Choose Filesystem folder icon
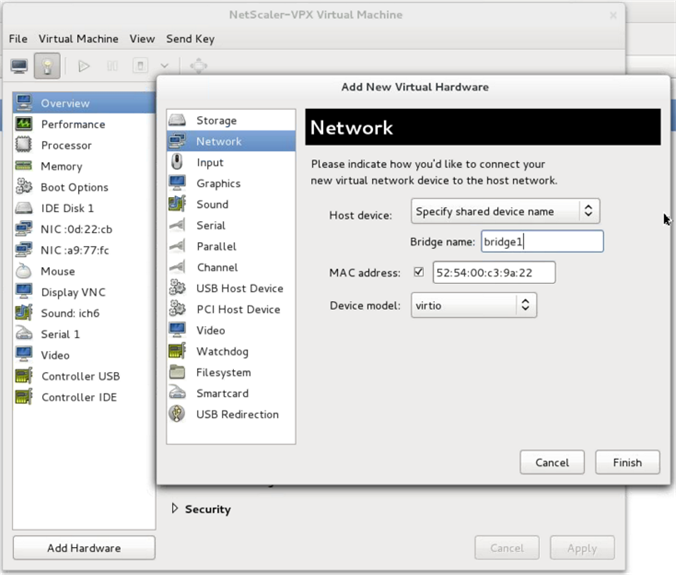Viewport: 677px width, 576px height. coord(177,372)
